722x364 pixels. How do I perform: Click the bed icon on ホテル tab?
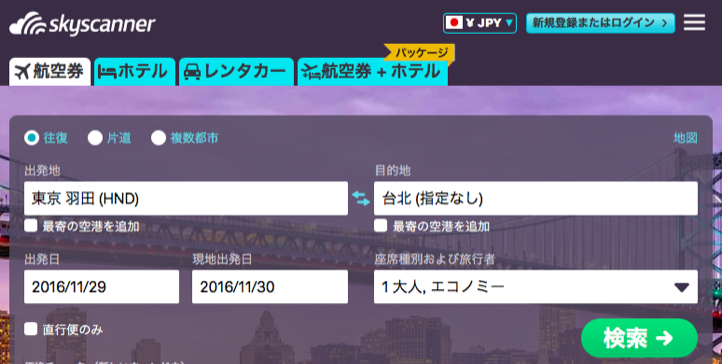(x=107, y=73)
